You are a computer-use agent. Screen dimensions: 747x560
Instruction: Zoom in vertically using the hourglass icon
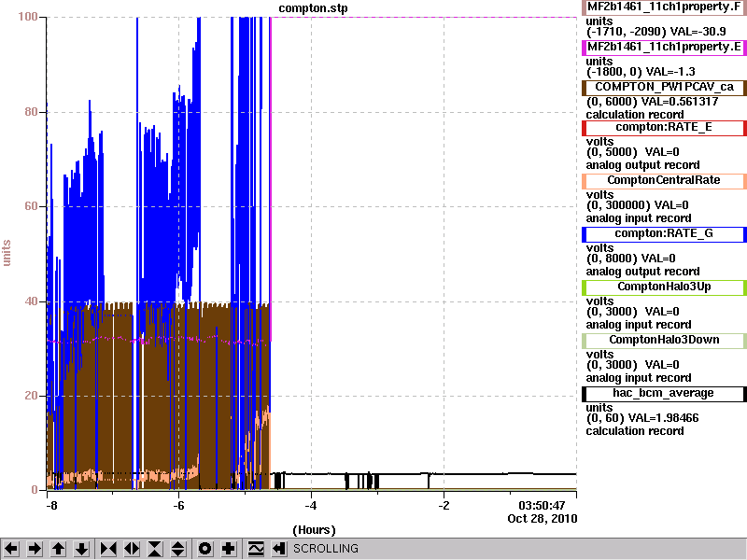155,549
